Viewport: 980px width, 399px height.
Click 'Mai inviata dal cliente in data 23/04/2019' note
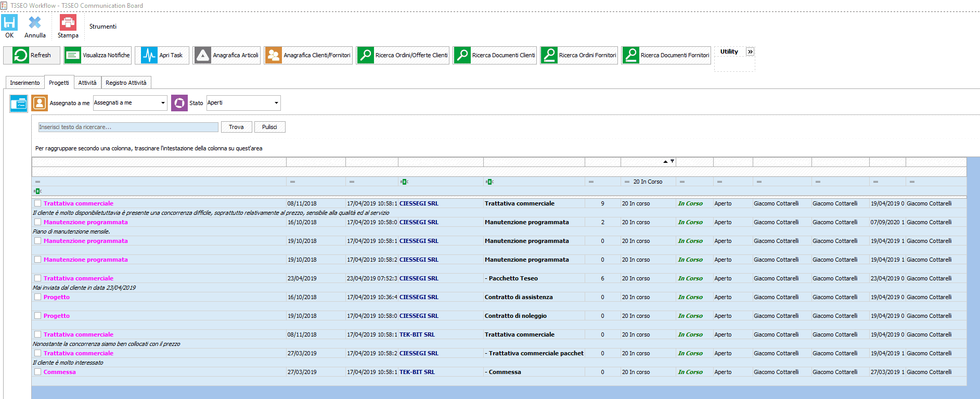84,288
